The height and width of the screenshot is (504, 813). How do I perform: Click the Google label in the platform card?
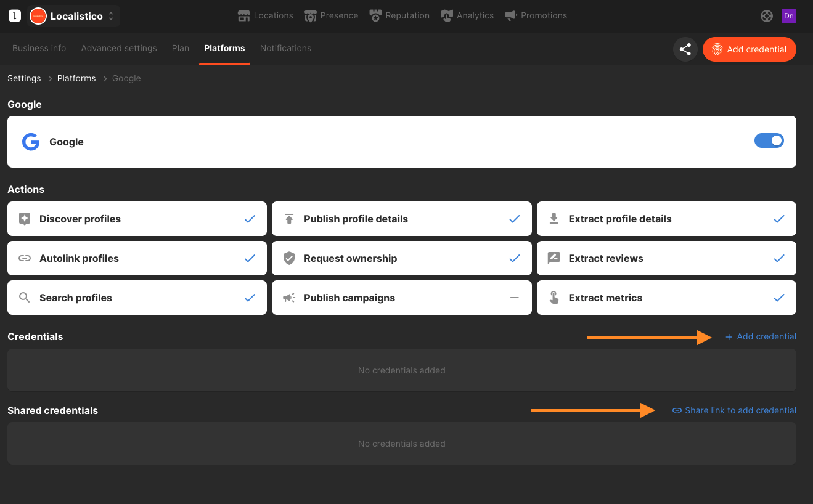click(67, 142)
